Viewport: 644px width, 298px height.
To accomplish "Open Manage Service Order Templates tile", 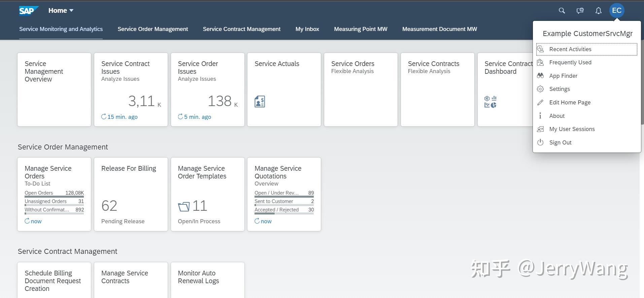I will (x=207, y=194).
